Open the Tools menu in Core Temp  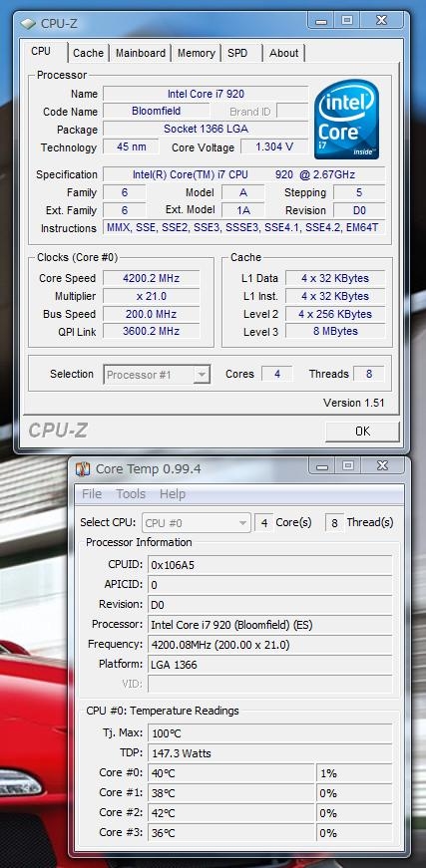(131, 493)
